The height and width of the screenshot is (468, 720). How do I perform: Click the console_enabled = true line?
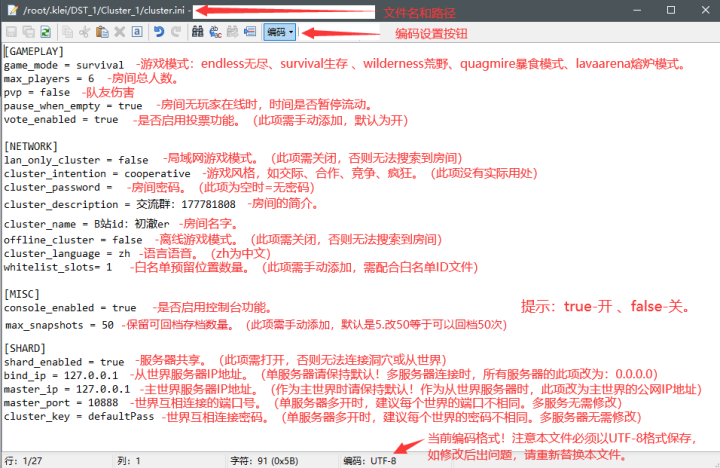click(70, 308)
